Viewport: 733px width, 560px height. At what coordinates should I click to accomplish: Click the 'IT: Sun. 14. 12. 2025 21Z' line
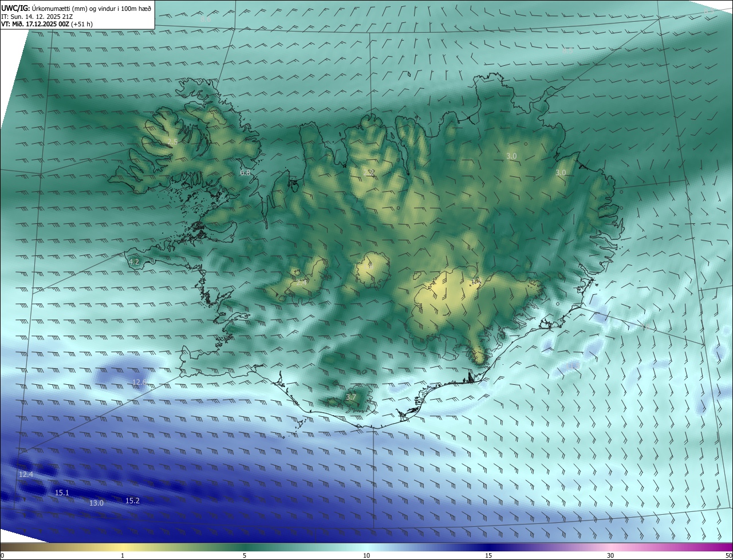tap(37, 16)
